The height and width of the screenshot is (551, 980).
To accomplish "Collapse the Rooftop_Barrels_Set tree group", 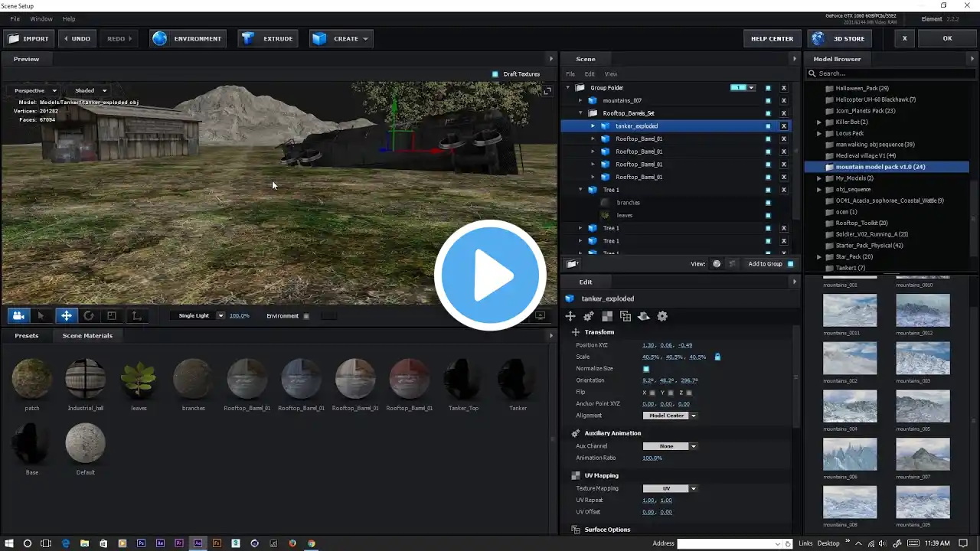I will [x=581, y=113].
